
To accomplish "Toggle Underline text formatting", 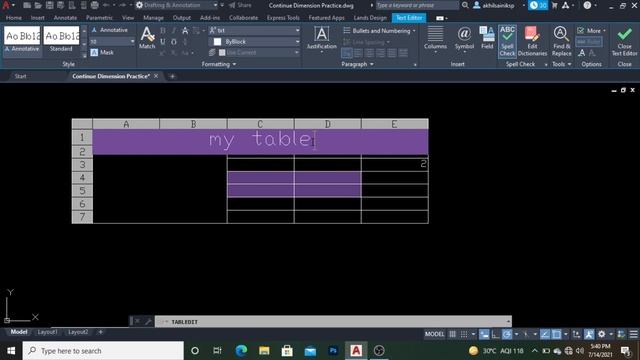I will (x=163, y=42).
